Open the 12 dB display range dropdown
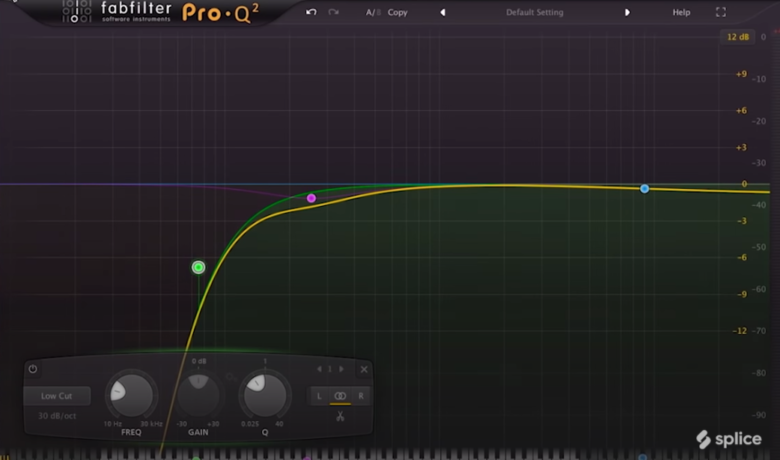This screenshot has height=460, width=780. point(738,37)
